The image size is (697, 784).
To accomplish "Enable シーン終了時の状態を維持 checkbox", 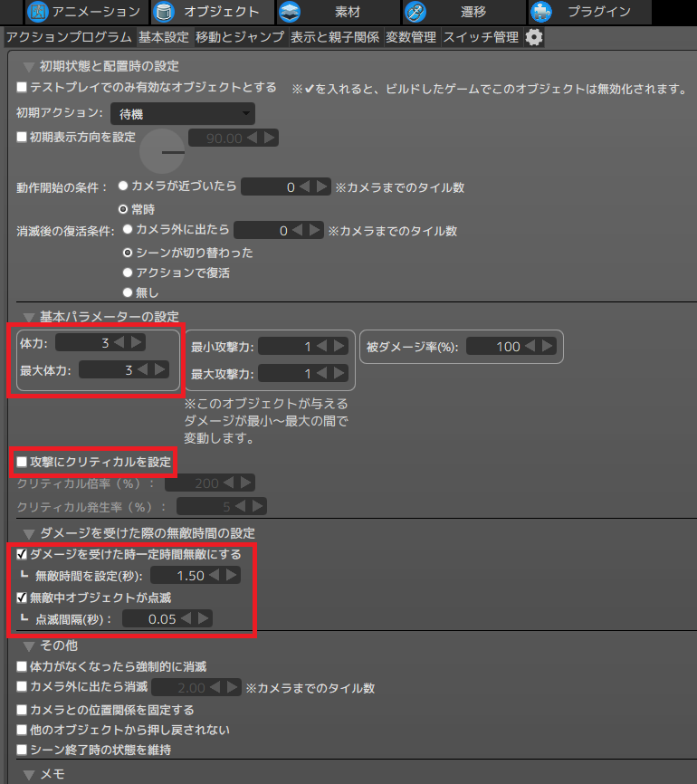I will click(x=22, y=750).
